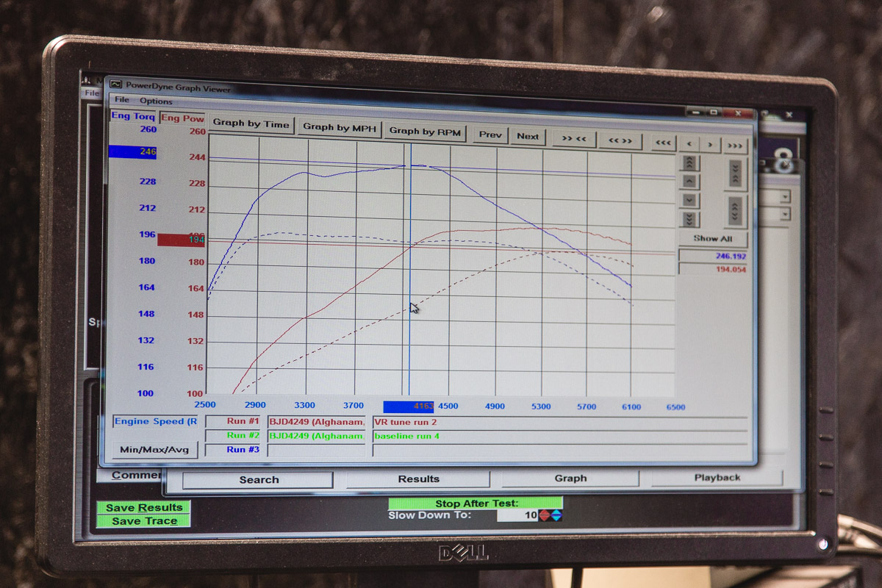Screen dimensions: 882x588
Task: Click the Show All button
Action: click(712, 239)
